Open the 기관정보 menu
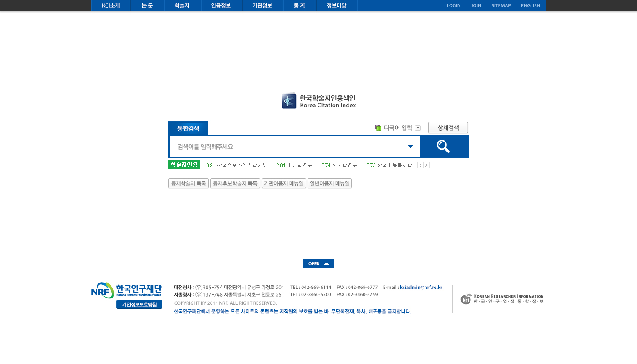The width and height of the screenshot is (637, 364). 263,6
